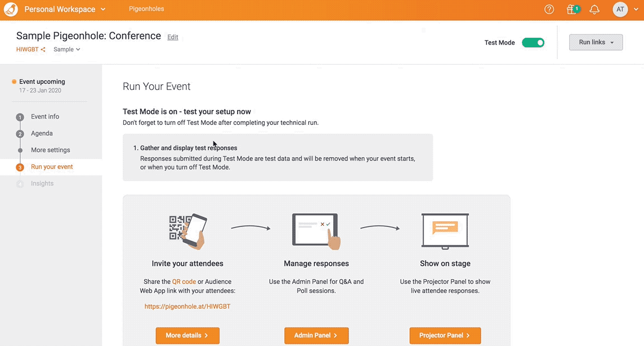Image resolution: width=644 pixels, height=346 pixels.
Task: Open account menu arrow beside avatar
Action: [x=636, y=9]
